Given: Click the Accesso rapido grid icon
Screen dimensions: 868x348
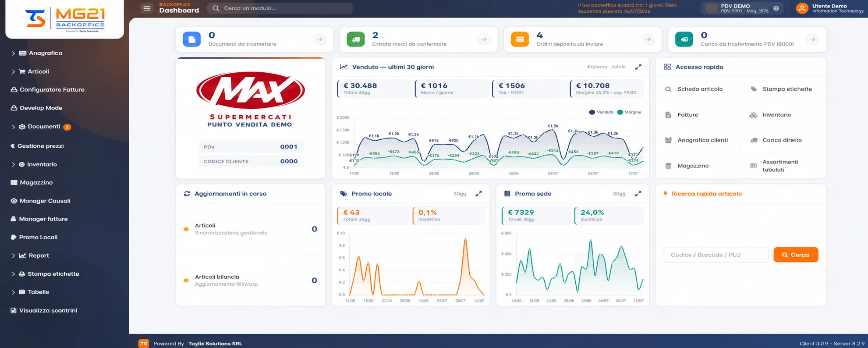Looking at the screenshot, I should pyautogui.click(x=667, y=67).
